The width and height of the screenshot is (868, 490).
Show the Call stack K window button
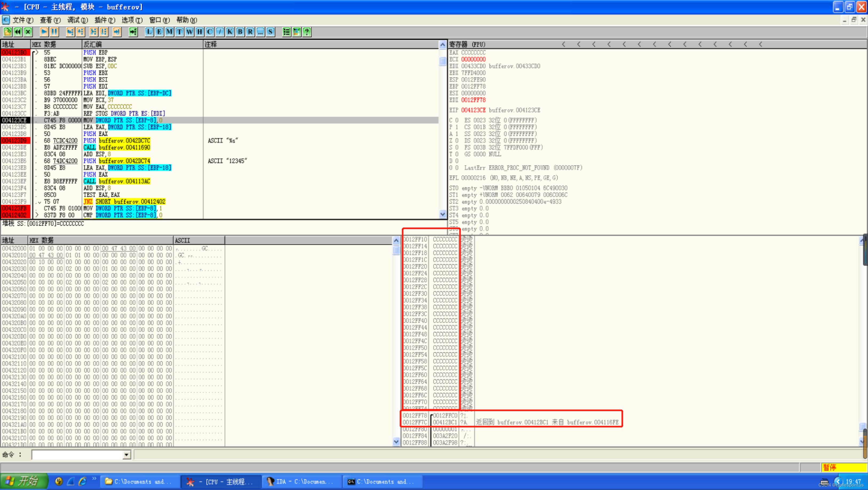pos(230,32)
